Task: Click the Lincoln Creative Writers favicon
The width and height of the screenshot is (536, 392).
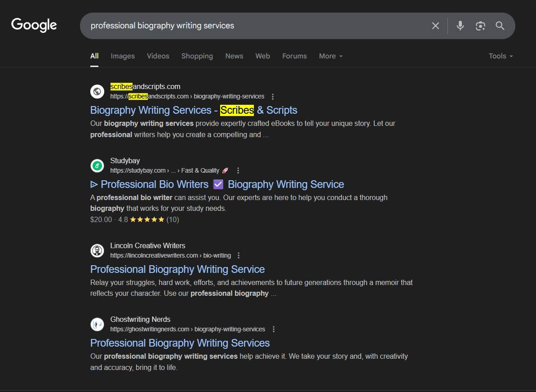Action: (x=97, y=250)
